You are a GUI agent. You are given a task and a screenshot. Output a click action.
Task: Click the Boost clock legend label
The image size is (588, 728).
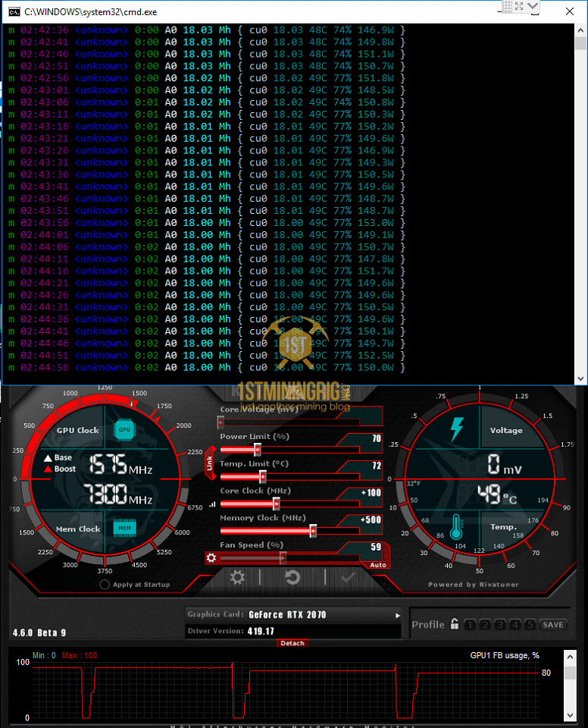[x=65, y=469]
